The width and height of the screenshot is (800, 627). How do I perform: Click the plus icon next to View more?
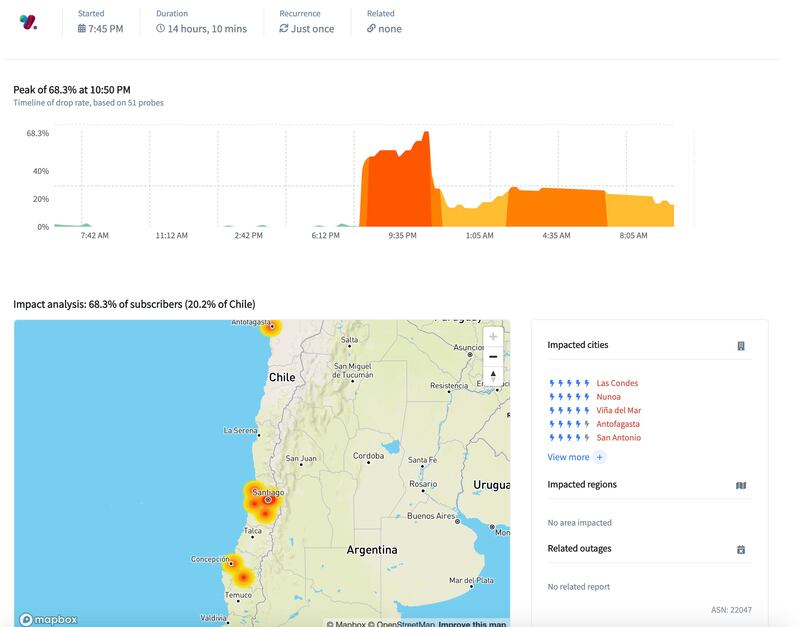(x=600, y=457)
